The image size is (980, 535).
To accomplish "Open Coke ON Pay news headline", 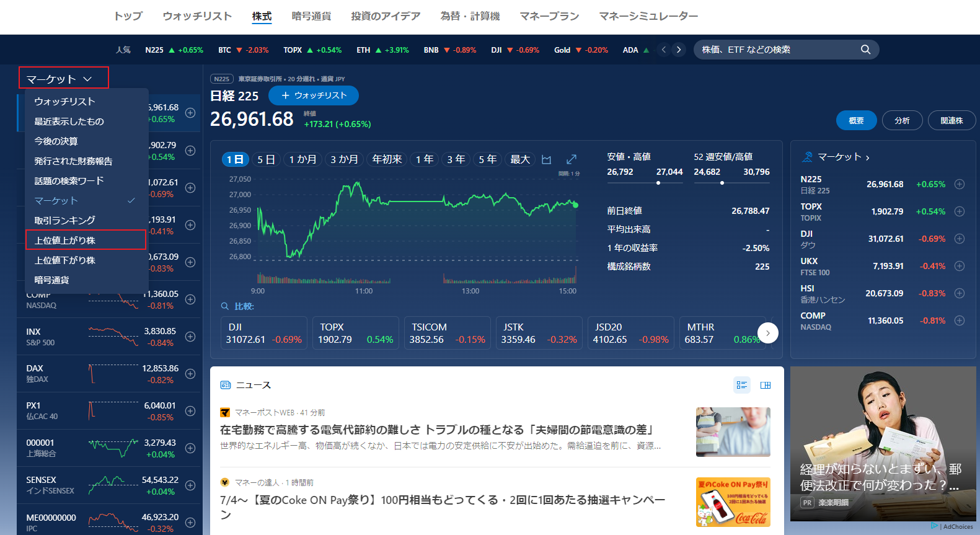I will pos(443,507).
